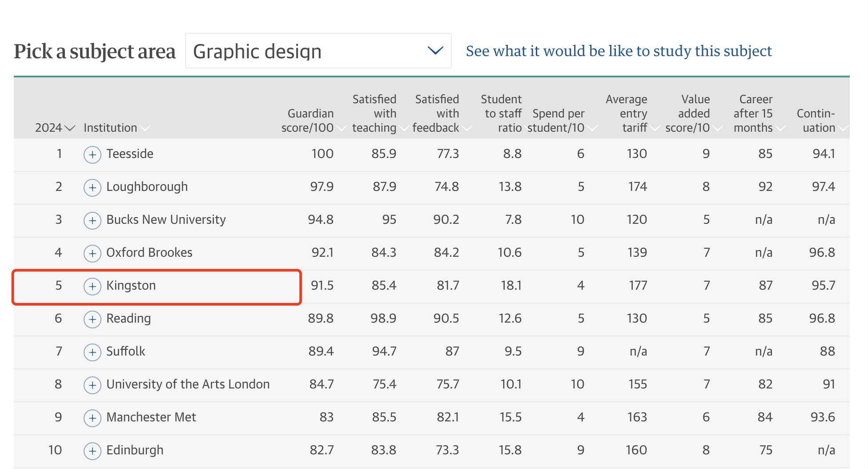Sort by Value added score/10 column
The width and height of the screenshot is (868, 469).
click(694, 113)
